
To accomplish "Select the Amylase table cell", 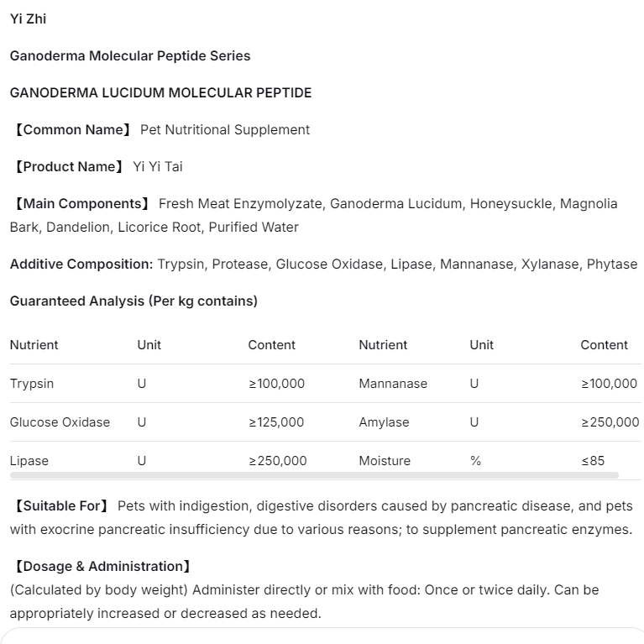I will 384,422.
